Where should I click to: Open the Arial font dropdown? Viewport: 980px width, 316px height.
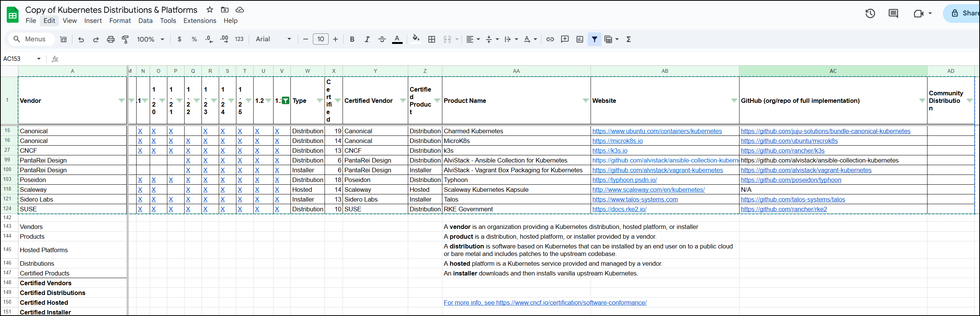[273, 39]
